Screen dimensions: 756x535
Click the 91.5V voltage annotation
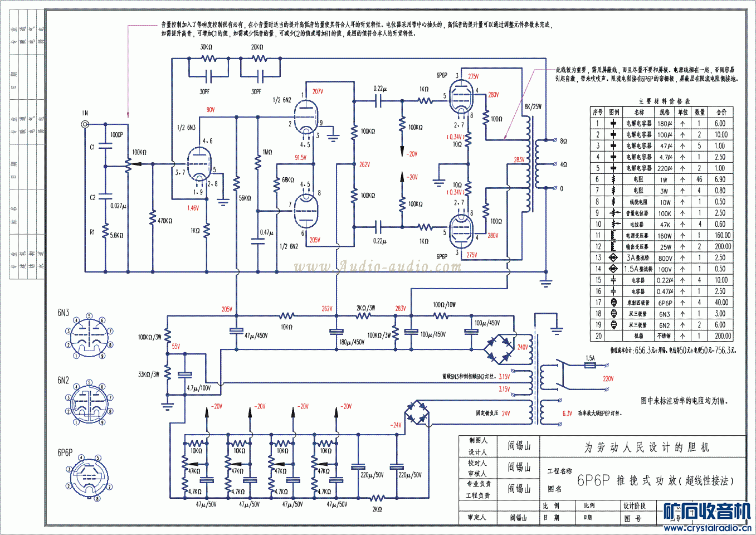(x=301, y=158)
